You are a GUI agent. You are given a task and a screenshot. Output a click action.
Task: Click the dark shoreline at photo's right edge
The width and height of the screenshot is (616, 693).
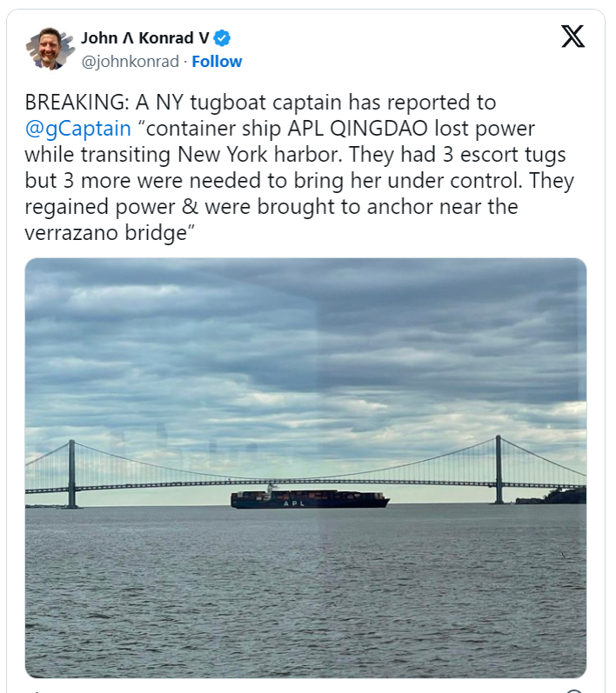click(x=557, y=496)
